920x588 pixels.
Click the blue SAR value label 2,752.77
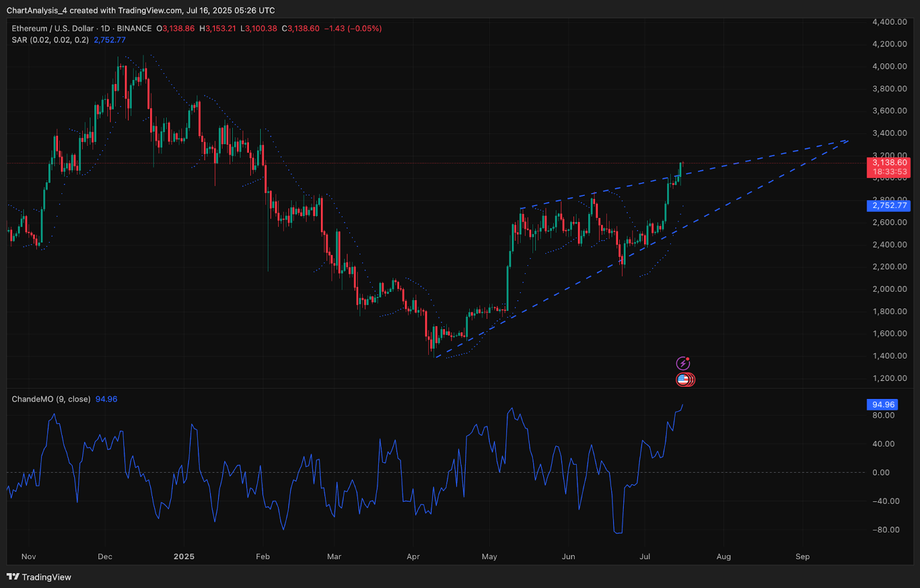click(888, 205)
